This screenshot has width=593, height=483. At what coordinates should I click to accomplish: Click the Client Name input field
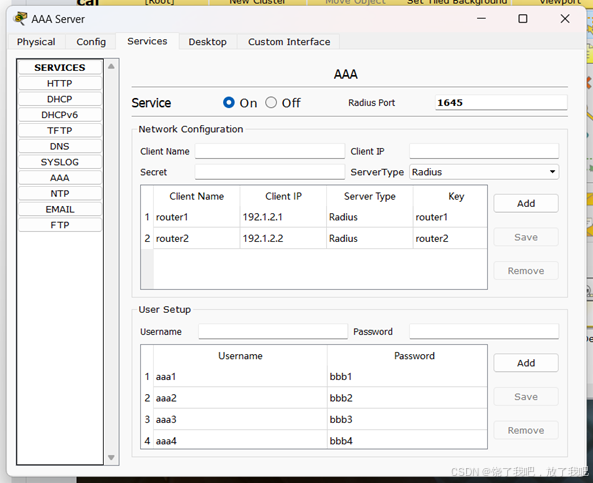(x=270, y=151)
